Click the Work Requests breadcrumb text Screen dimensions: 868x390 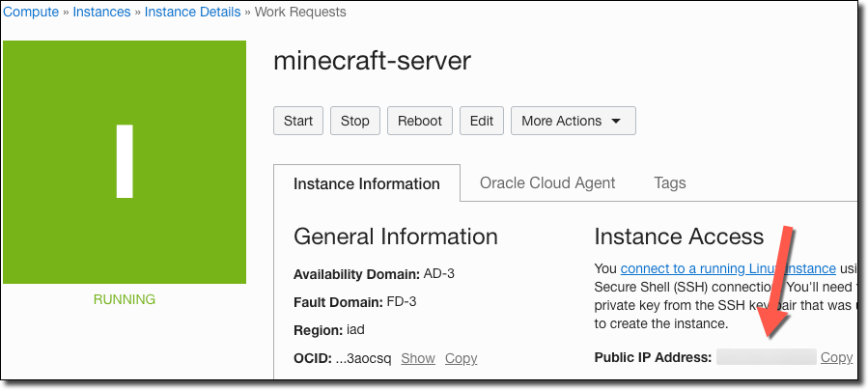(x=300, y=12)
